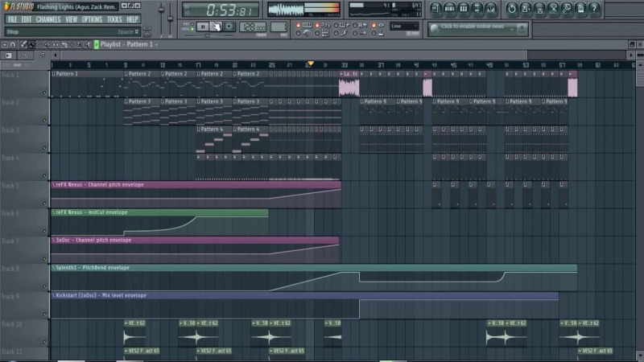
Task: Open the online news panel dropdown arrow
Action: click(x=511, y=29)
